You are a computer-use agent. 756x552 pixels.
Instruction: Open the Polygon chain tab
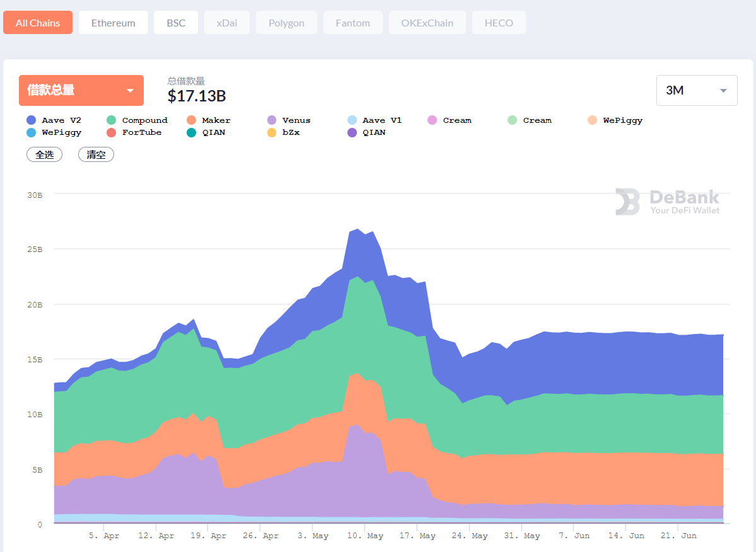tap(286, 23)
